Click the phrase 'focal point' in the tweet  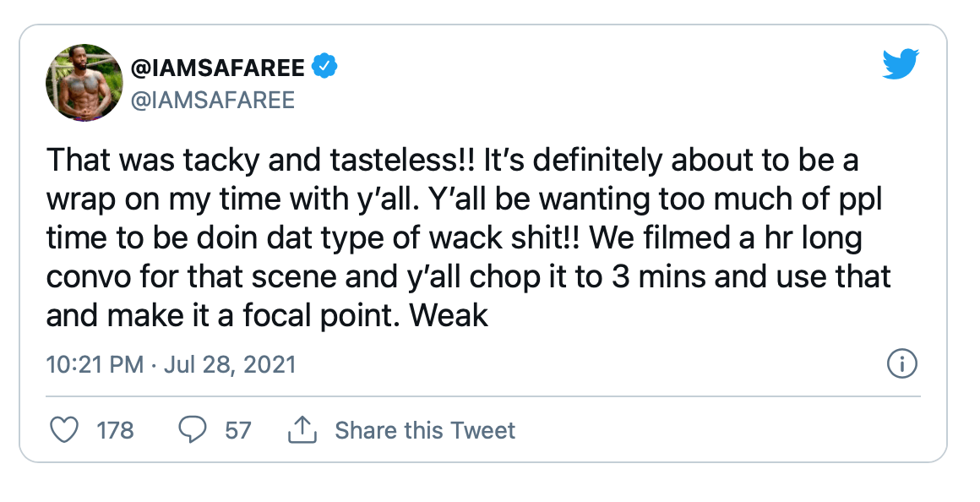[x=321, y=316]
